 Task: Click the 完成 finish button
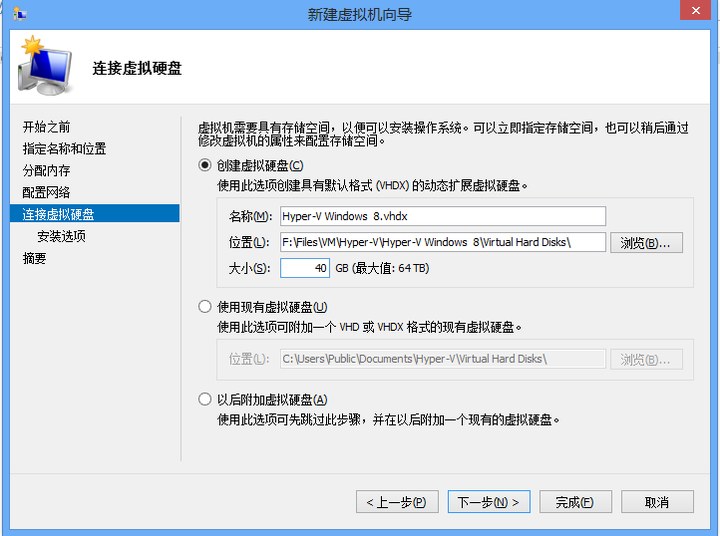click(x=575, y=502)
